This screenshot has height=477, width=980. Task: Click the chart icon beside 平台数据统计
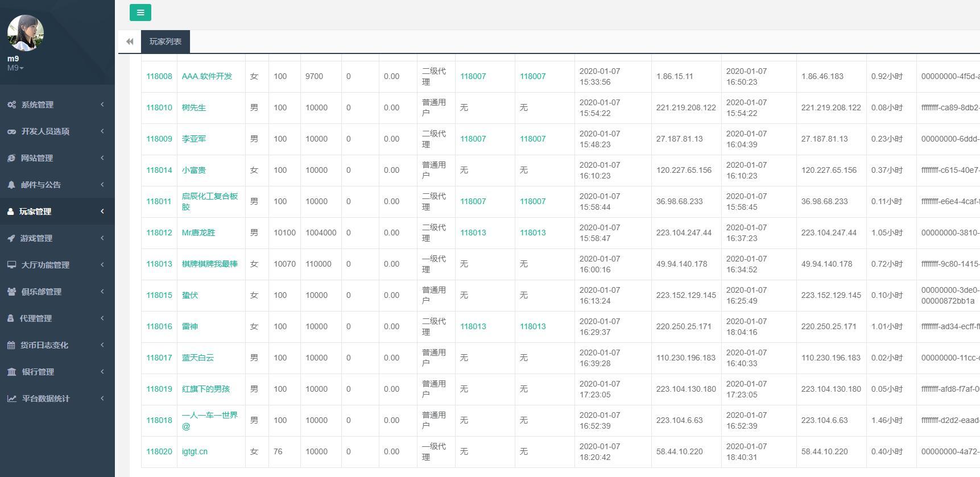click(x=11, y=399)
